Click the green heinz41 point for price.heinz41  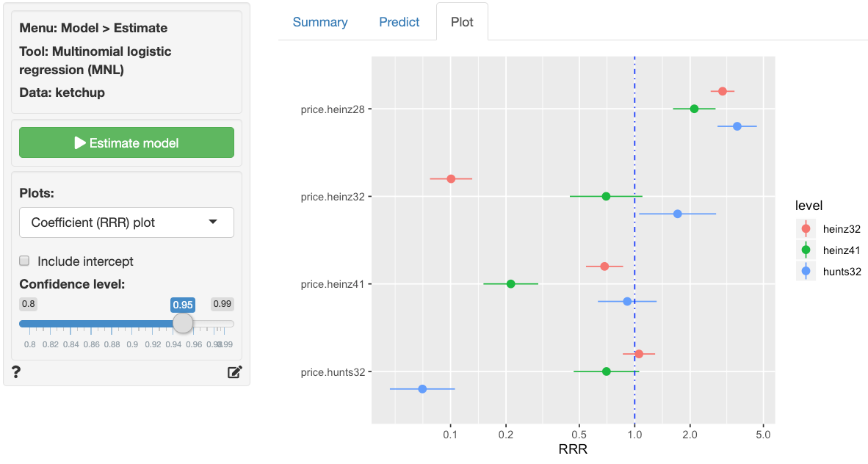511,283
